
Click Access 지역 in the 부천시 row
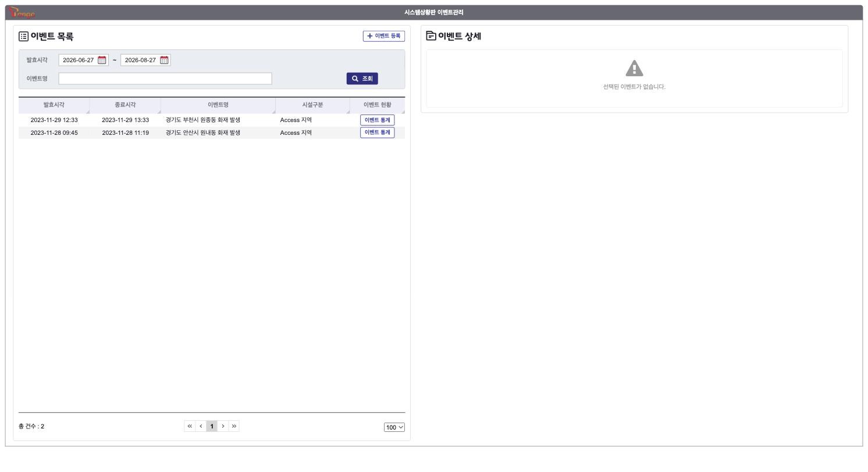(296, 120)
